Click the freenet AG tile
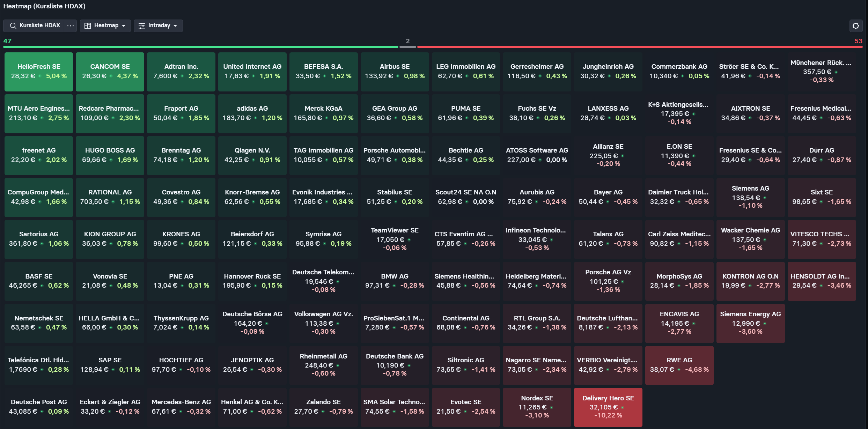 pos(39,155)
